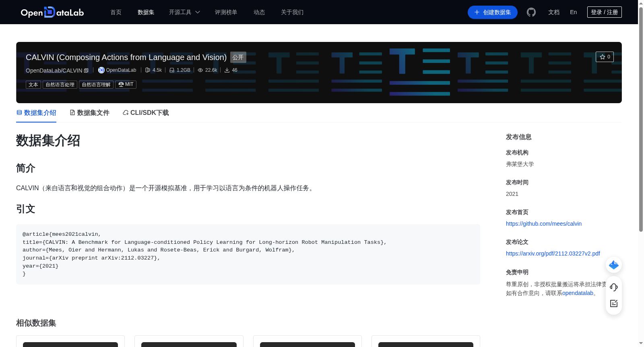Click the OpenDataLab publisher name

[x=121, y=70]
